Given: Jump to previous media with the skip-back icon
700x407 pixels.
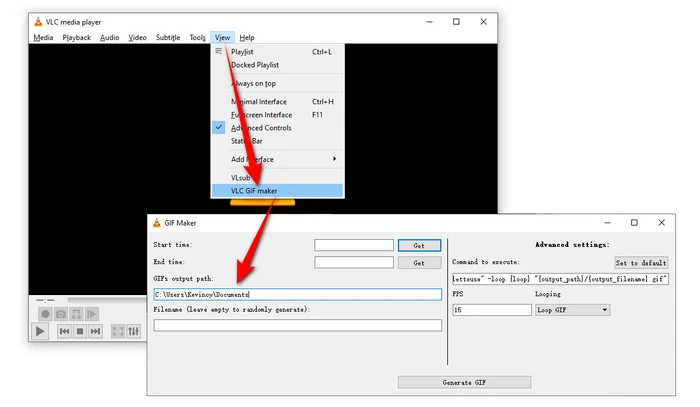Looking at the screenshot, I should [64, 331].
